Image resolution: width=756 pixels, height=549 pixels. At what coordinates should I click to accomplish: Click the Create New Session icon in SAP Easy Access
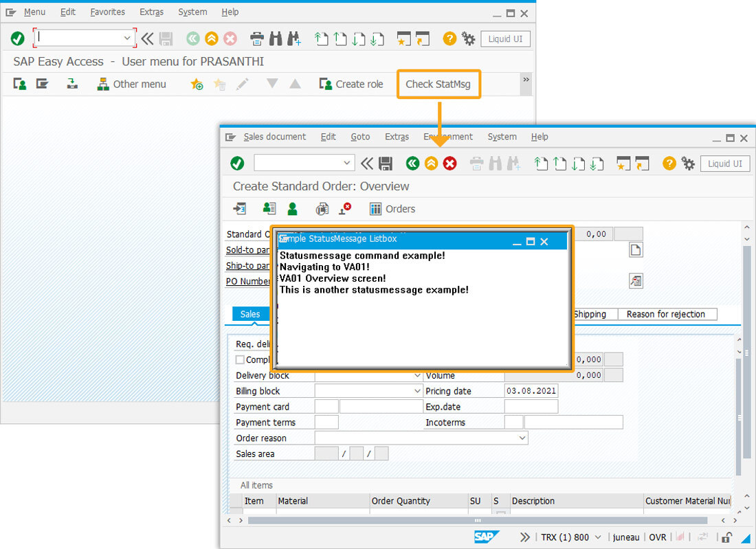(404, 38)
